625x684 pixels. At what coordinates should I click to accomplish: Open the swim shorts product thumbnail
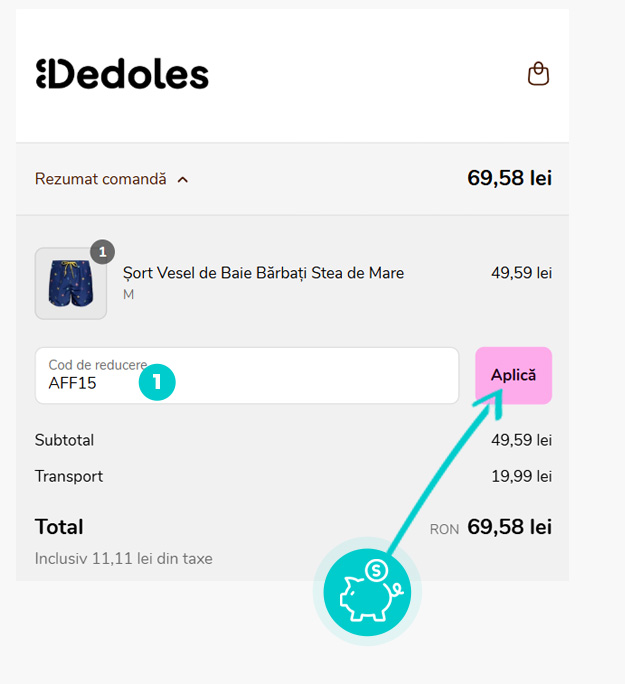(70, 283)
